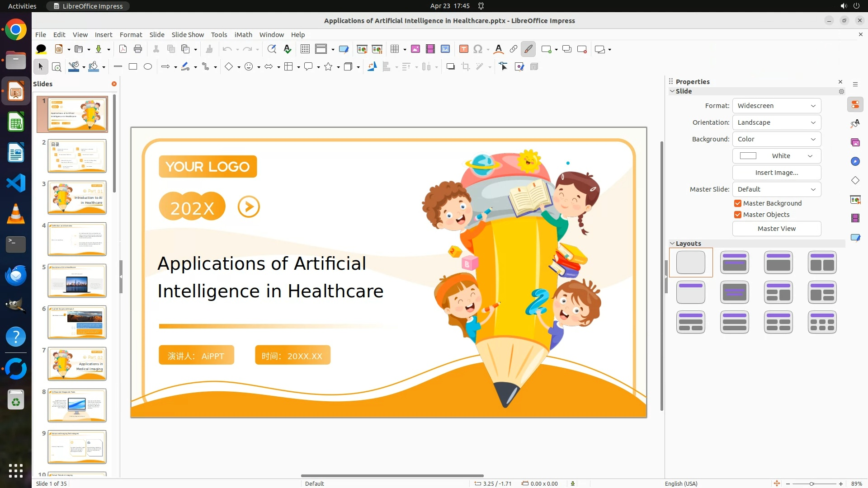The image size is (868, 488).
Task: Open the Format menu
Action: coord(131,35)
